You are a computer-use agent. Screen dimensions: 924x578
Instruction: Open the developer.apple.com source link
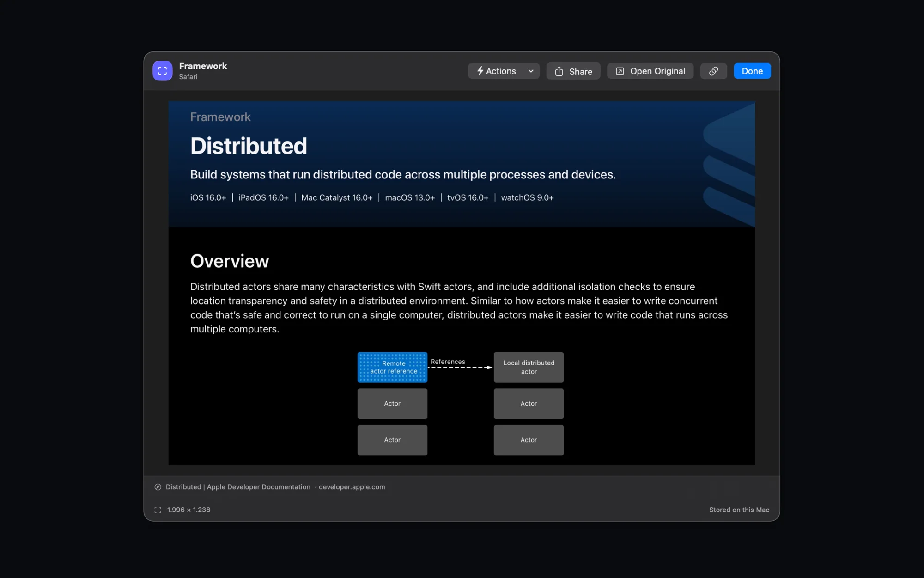tap(352, 487)
